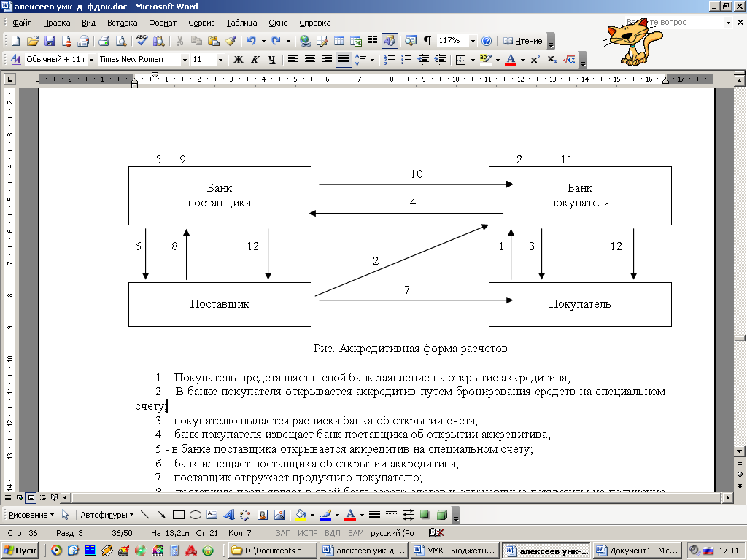
Task: Open the Вставка menu
Action: [x=123, y=23]
